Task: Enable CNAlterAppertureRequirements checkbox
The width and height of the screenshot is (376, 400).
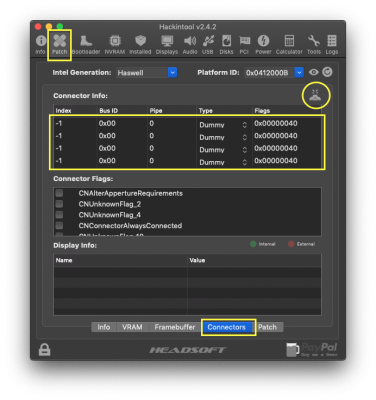Action: 59,193
